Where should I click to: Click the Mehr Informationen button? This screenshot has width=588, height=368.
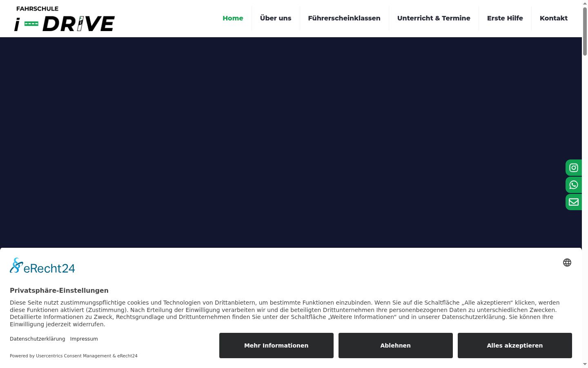coord(276,346)
